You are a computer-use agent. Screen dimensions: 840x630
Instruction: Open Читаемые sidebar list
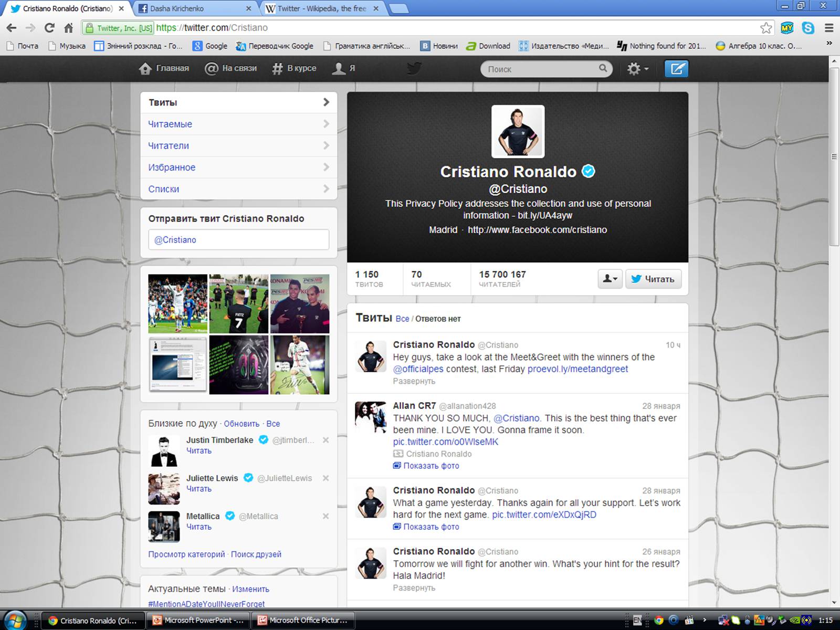(x=239, y=124)
